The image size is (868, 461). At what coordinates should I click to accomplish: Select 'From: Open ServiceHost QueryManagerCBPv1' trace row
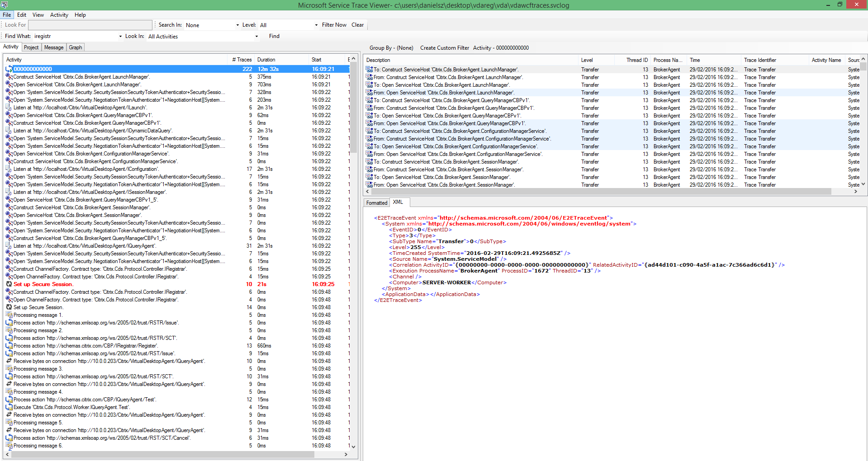[612, 123]
